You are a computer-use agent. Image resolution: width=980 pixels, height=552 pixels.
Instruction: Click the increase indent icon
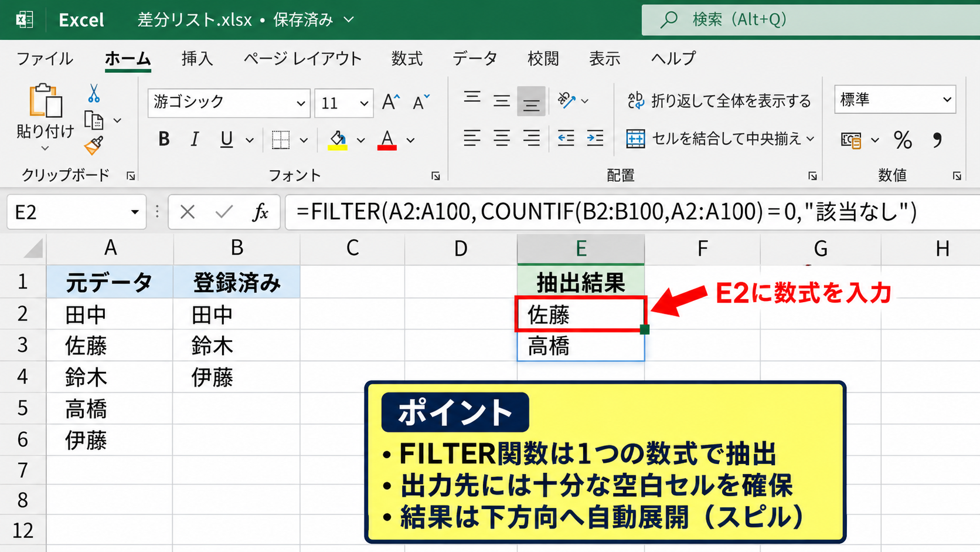595,138
